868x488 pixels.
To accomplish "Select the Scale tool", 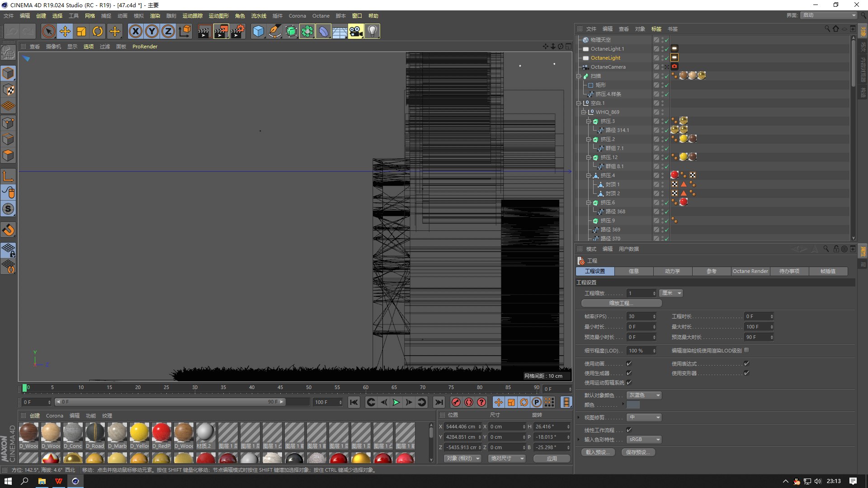I will 81,31.
